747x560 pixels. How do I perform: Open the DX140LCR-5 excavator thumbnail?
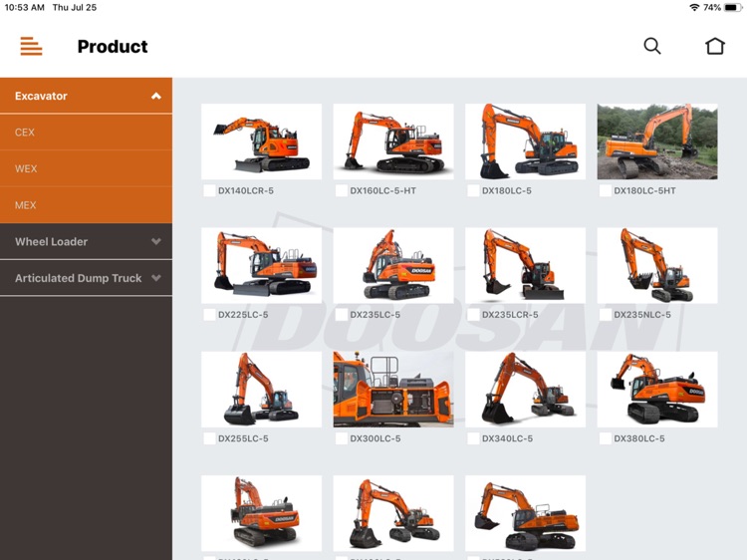(x=262, y=141)
